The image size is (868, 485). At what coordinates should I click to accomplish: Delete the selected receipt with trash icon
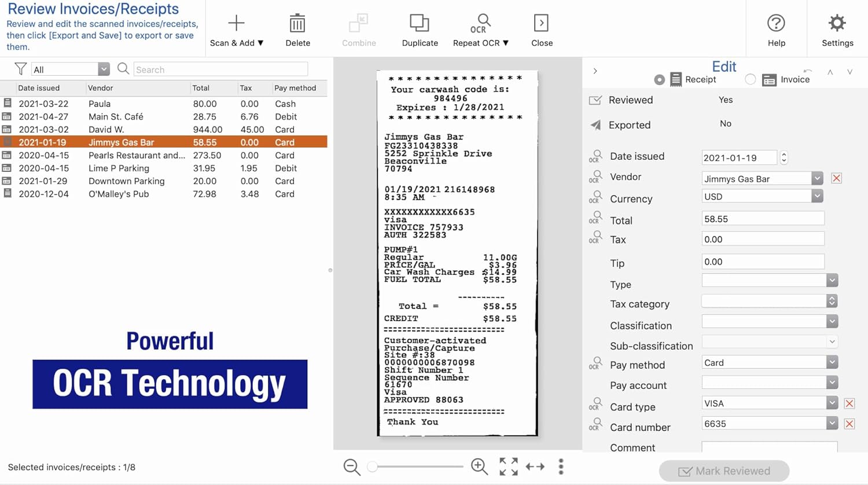pyautogui.click(x=297, y=24)
